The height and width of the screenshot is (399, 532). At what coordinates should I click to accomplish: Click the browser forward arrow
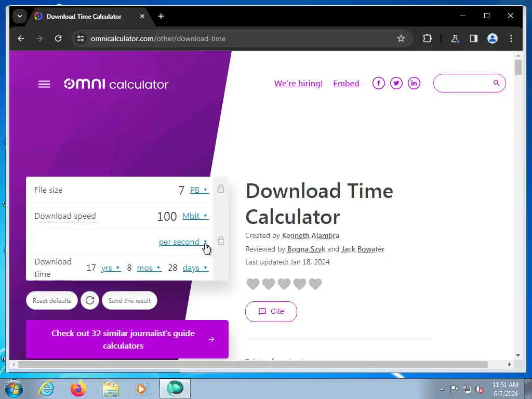[39, 38]
